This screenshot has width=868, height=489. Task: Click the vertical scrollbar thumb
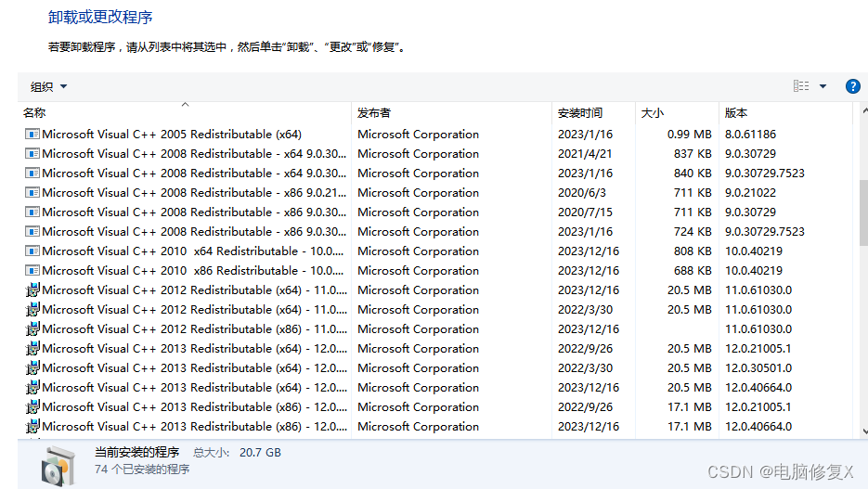[x=863, y=212]
